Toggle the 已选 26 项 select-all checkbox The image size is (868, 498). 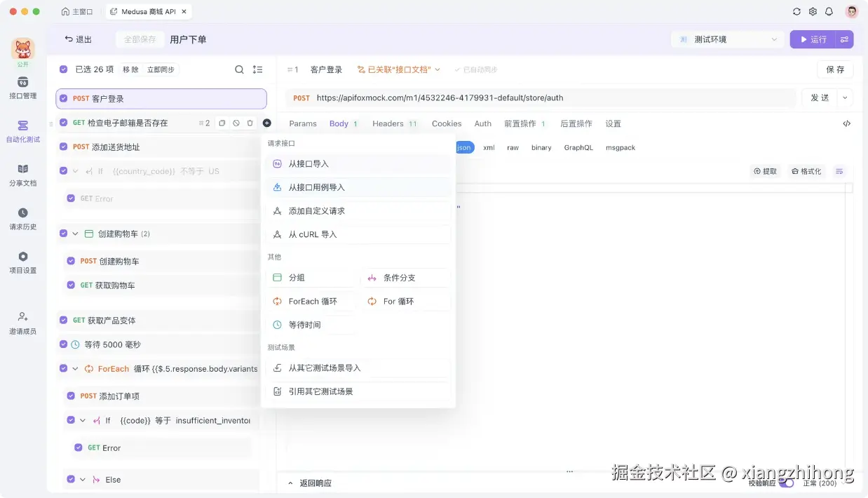(63, 69)
